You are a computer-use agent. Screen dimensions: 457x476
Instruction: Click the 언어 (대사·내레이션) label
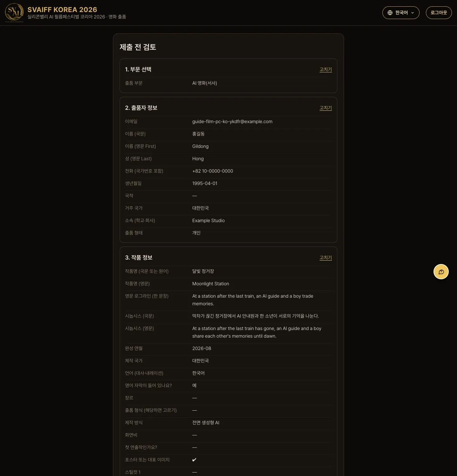[144, 373]
